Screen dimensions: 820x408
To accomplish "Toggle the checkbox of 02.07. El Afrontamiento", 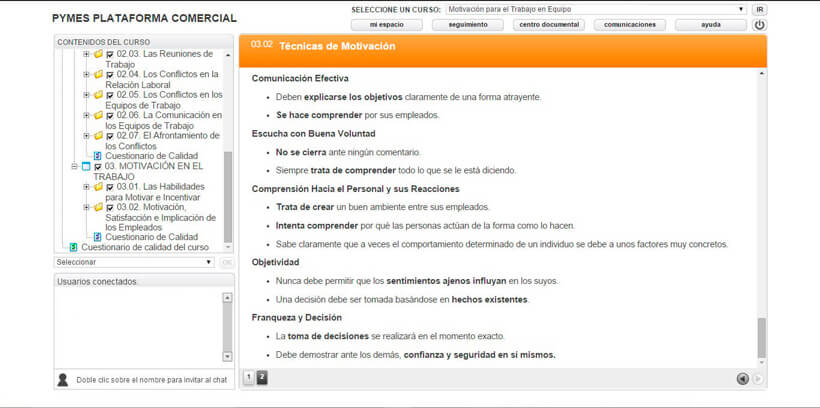I will 110,136.
